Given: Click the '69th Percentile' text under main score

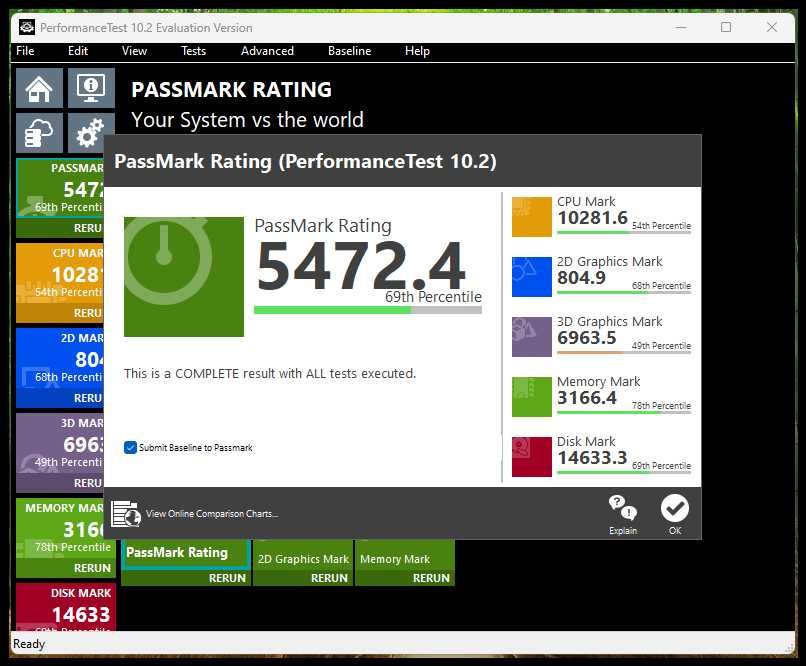Looking at the screenshot, I should click(433, 297).
